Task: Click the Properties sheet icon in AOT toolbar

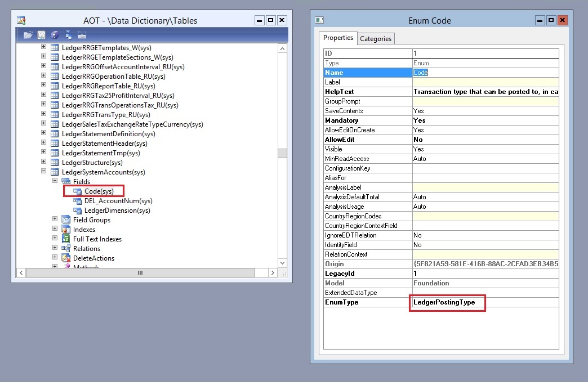Action: (x=42, y=35)
